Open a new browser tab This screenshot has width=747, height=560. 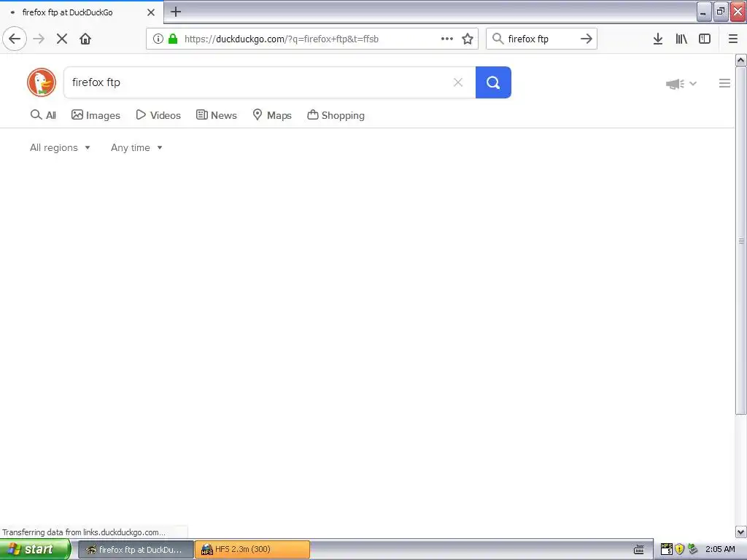[176, 12]
